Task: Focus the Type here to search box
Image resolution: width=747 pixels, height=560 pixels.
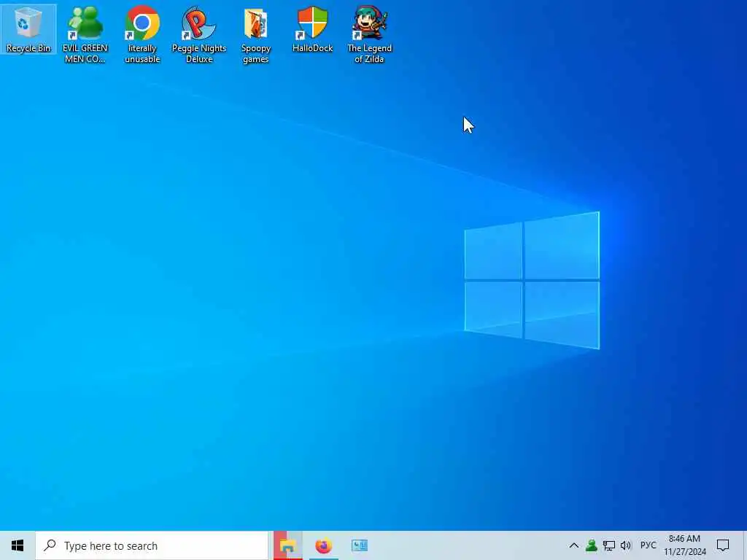Action: click(x=152, y=545)
